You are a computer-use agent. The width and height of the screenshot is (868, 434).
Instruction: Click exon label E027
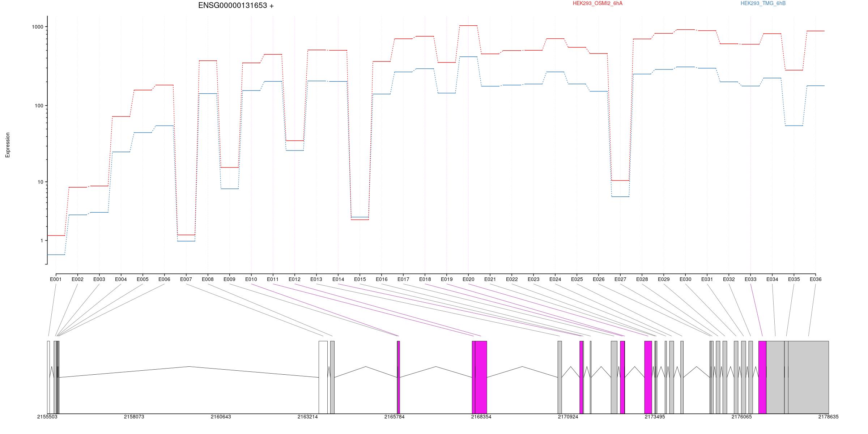coord(620,279)
